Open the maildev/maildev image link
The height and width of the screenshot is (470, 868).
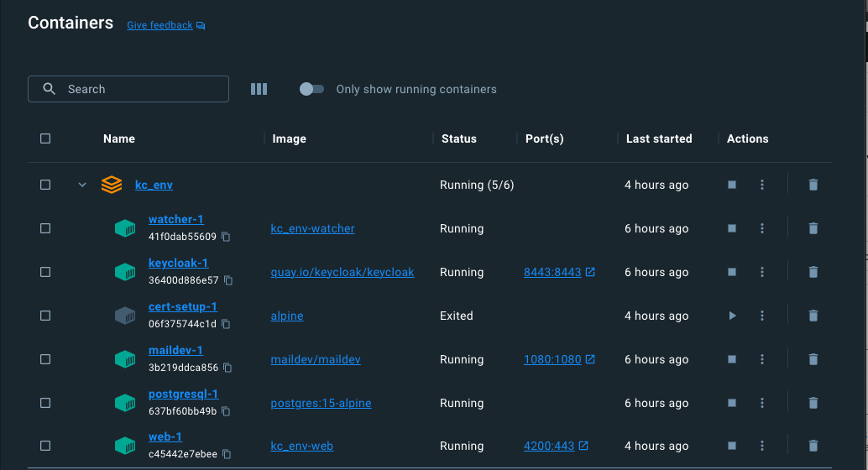(x=316, y=360)
